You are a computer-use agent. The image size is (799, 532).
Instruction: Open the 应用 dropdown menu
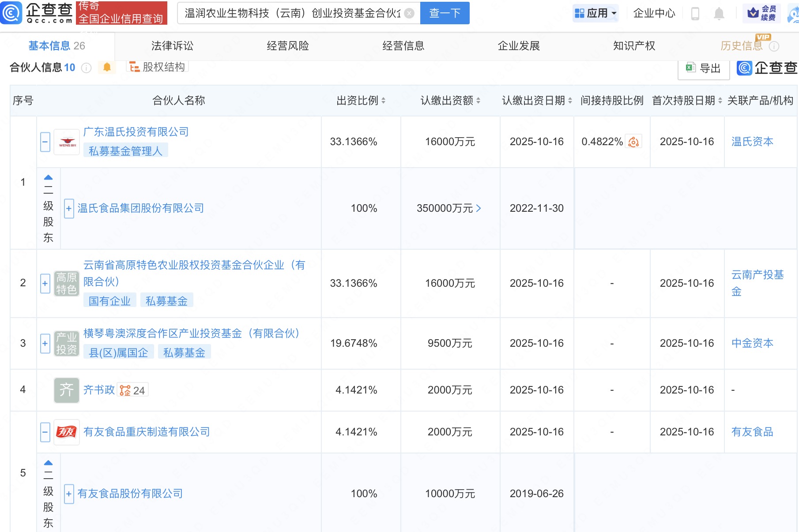(595, 13)
